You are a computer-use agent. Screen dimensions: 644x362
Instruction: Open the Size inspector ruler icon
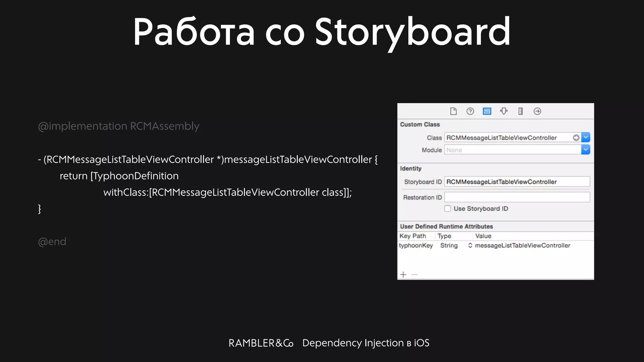click(x=520, y=111)
